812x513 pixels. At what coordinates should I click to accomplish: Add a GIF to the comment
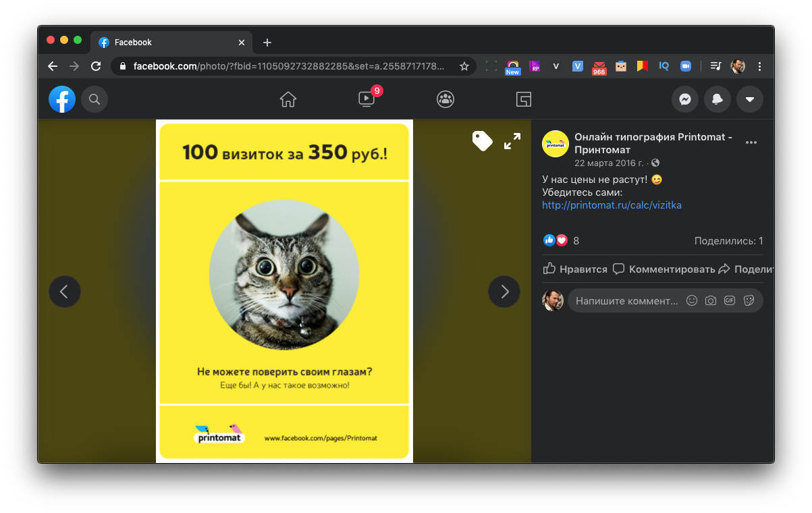click(730, 301)
